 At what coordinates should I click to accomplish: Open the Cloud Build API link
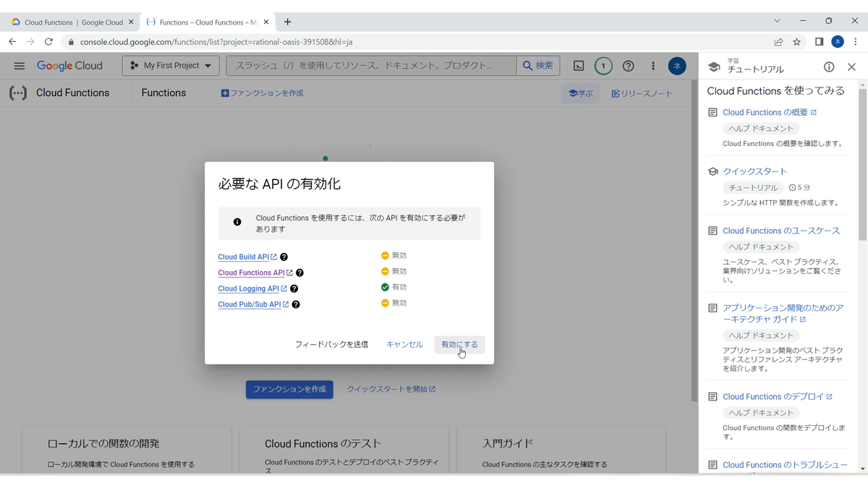[x=247, y=257]
